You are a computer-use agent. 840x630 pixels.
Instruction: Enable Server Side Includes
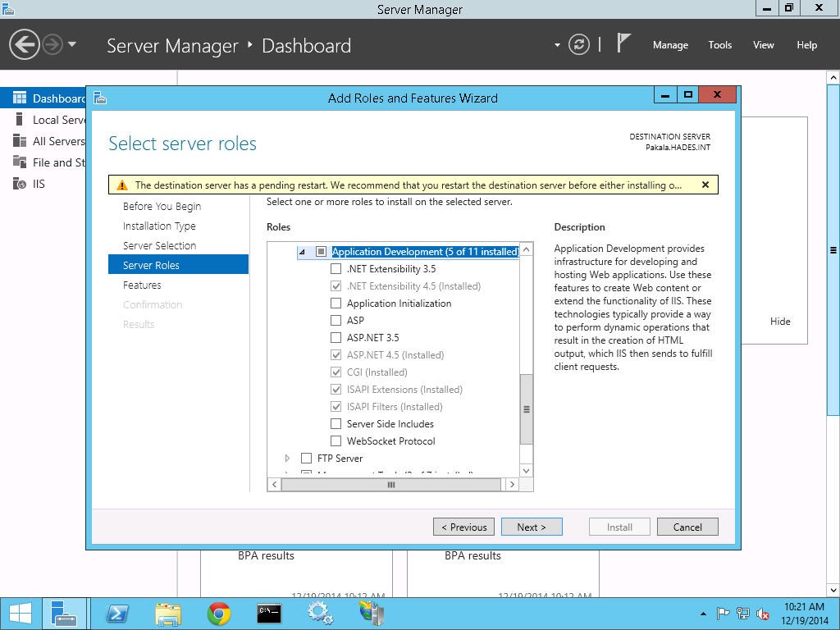coord(336,424)
